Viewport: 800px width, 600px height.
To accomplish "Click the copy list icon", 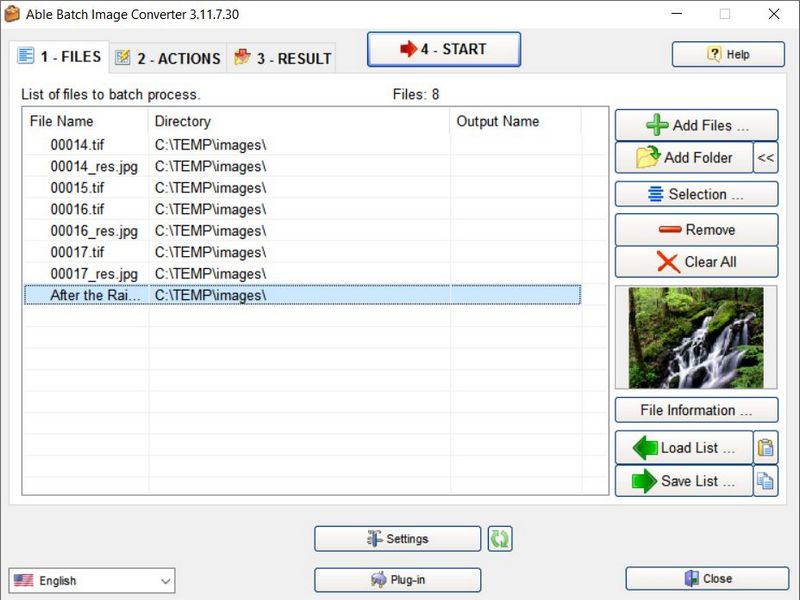I will [766, 481].
